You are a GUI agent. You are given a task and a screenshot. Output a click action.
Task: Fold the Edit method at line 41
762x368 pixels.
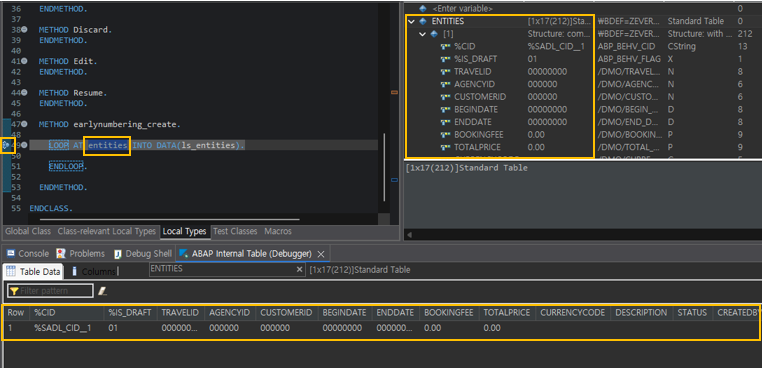24,61
